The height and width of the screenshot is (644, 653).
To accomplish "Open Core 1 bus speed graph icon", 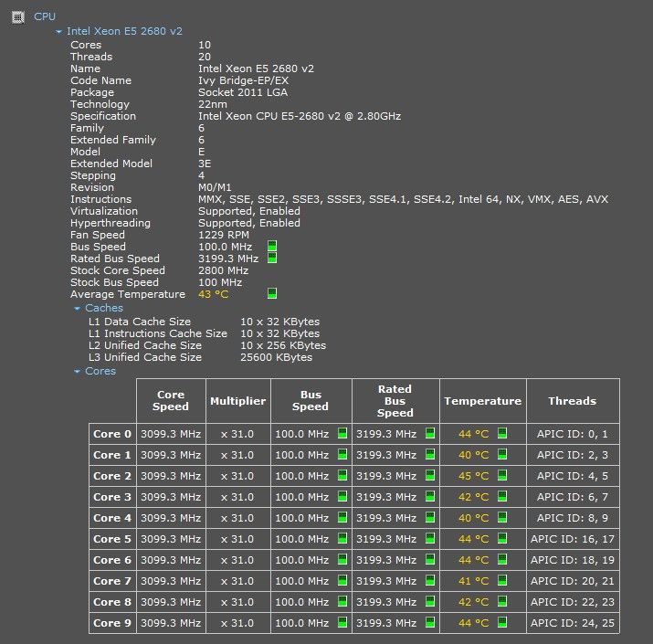I will tap(342, 454).
